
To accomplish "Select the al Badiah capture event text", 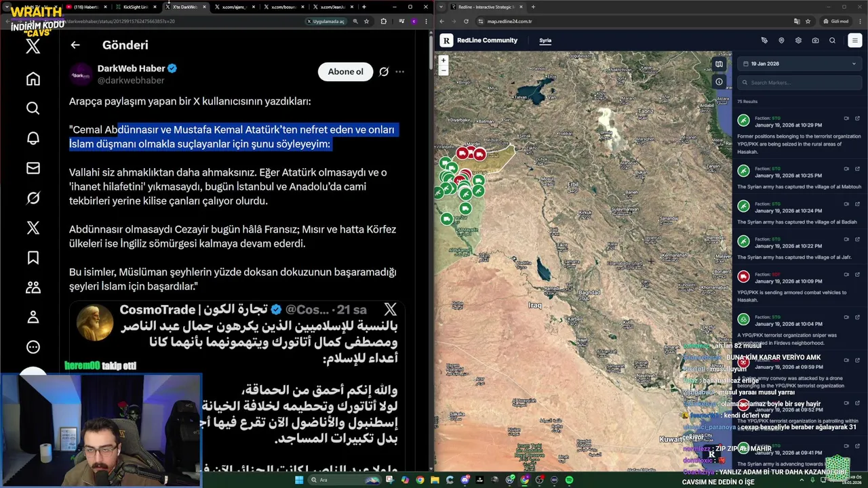I will point(797,222).
